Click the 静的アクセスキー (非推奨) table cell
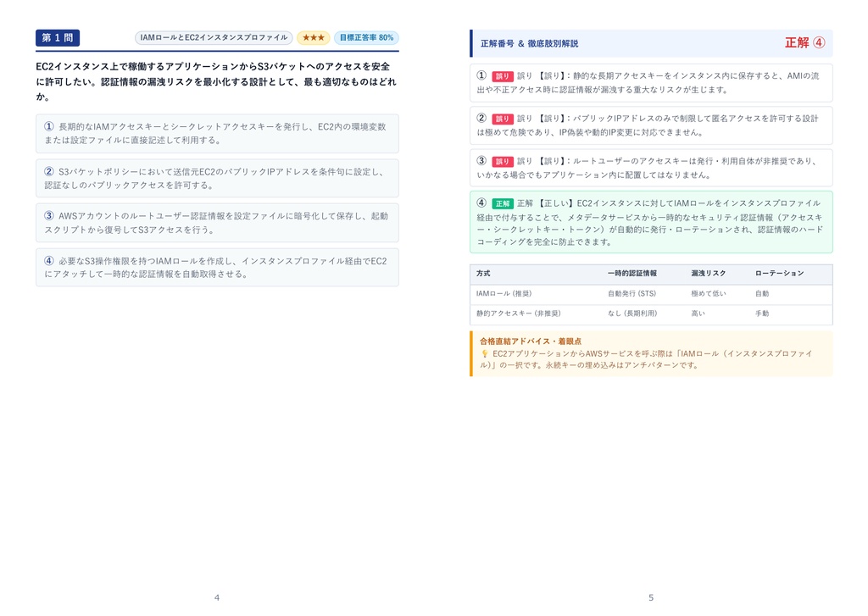This screenshot has width=868, height=616. (x=519, y=314)
